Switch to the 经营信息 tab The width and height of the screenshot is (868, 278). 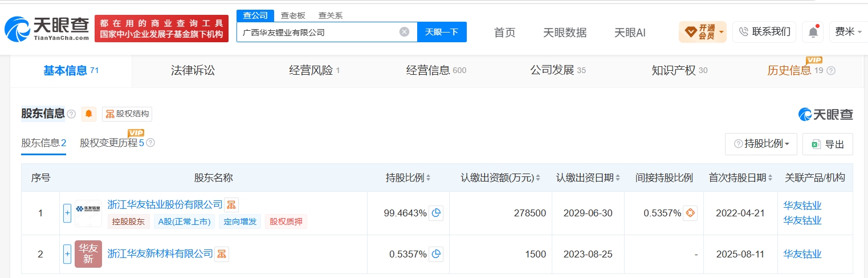[x=436, y=71]
